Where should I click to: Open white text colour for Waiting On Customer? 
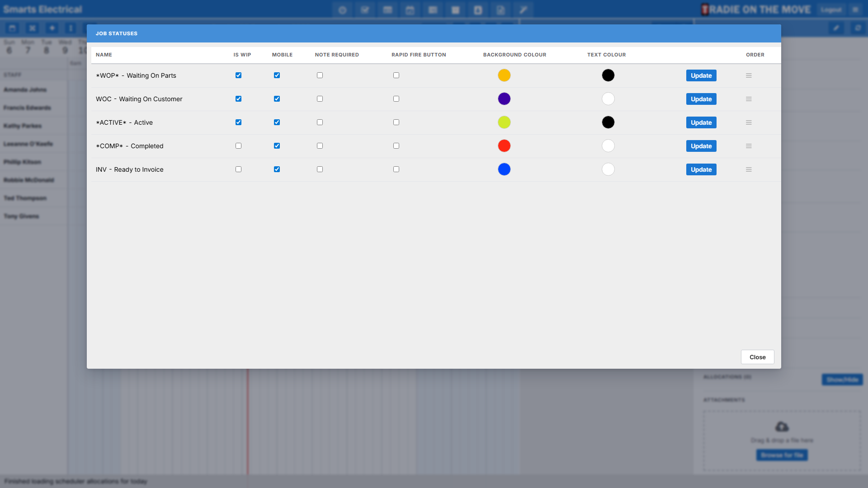pos(608,99)
